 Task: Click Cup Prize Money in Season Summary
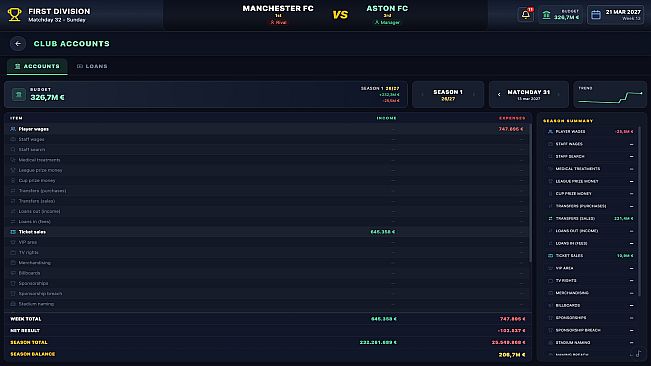click(573, 194)
